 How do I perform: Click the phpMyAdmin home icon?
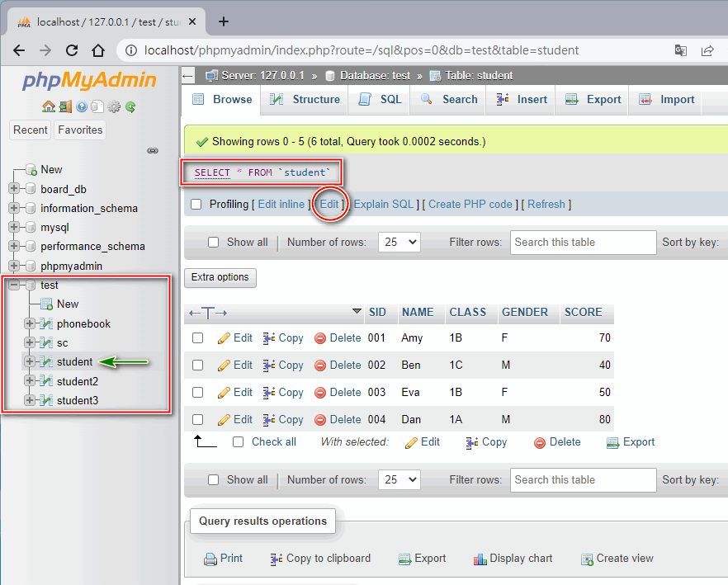(x=48, y=106)
